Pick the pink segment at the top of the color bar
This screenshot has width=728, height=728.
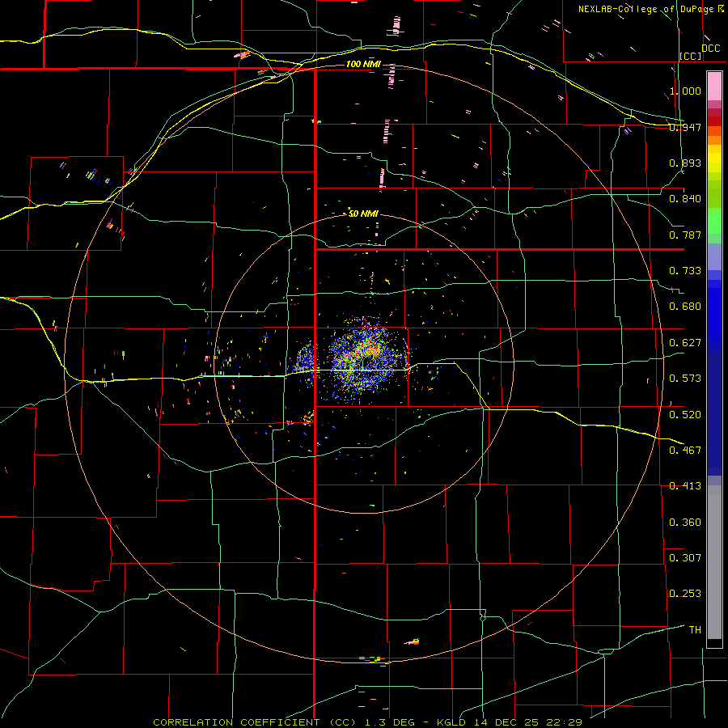[714, 87]
